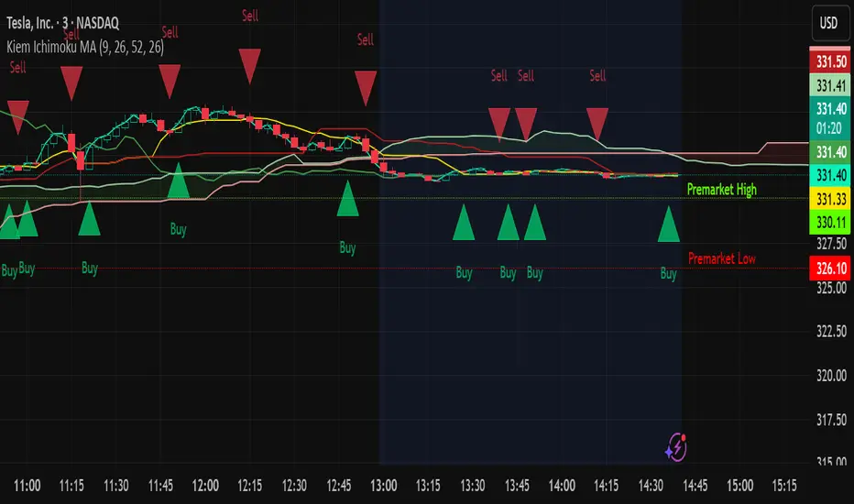
Task: Click the Tesla, Inc. symbol title
Action: 62,23
